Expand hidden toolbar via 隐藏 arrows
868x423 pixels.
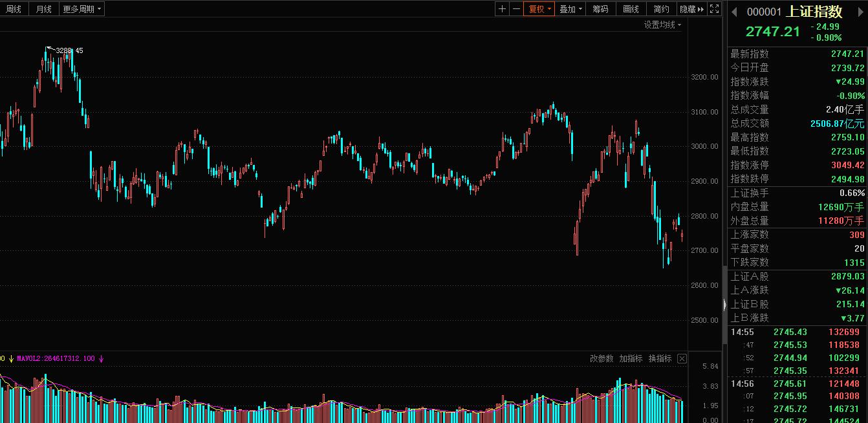[x=691, y=9]
